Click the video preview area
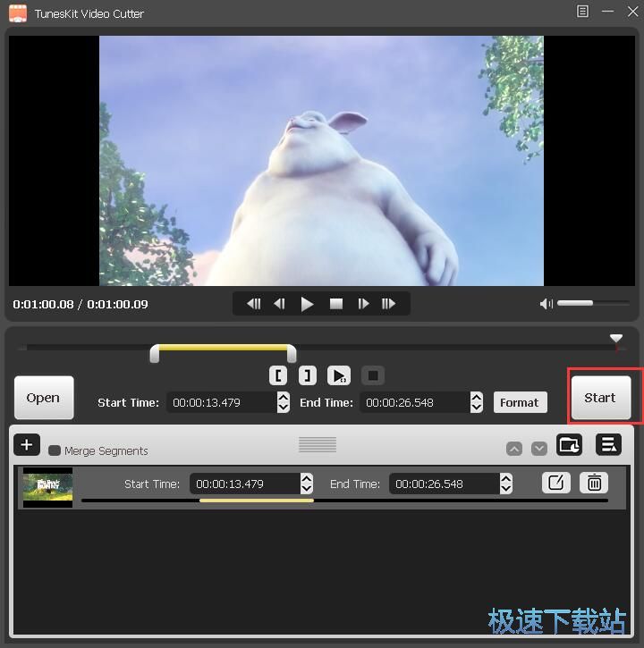This screenshot has height=648, width=644. (322, 161)
